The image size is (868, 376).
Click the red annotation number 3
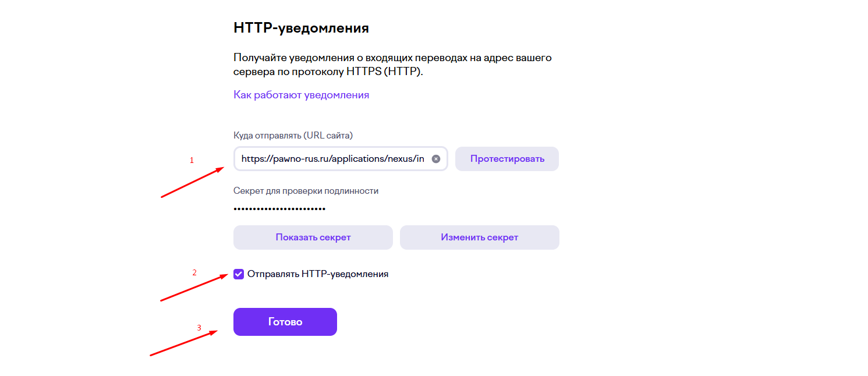point(199,328)
